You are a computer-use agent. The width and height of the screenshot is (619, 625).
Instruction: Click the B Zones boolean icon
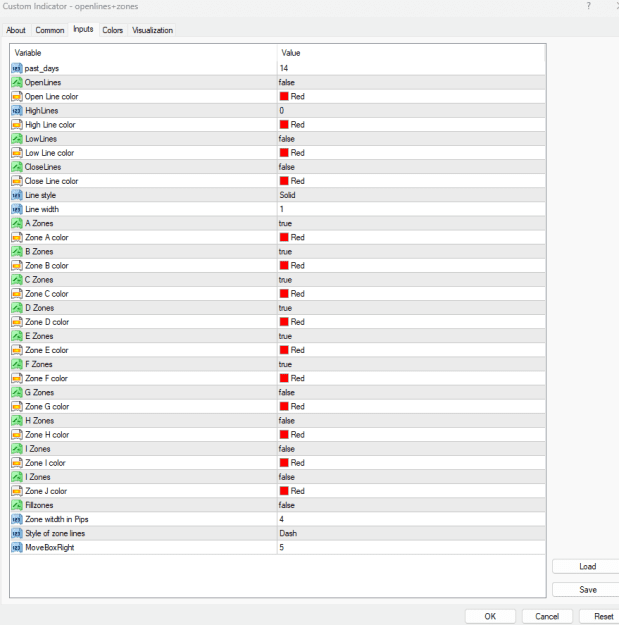(x=17, y=252)
